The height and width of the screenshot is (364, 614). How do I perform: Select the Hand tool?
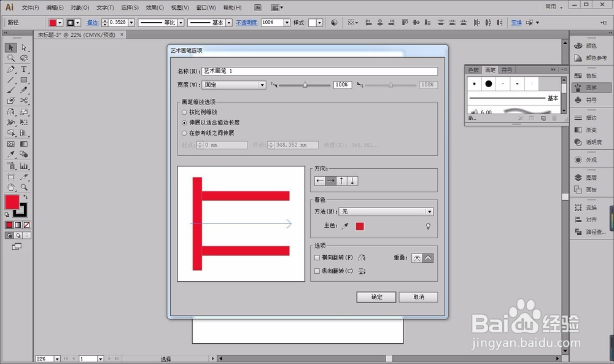[10, 187]
